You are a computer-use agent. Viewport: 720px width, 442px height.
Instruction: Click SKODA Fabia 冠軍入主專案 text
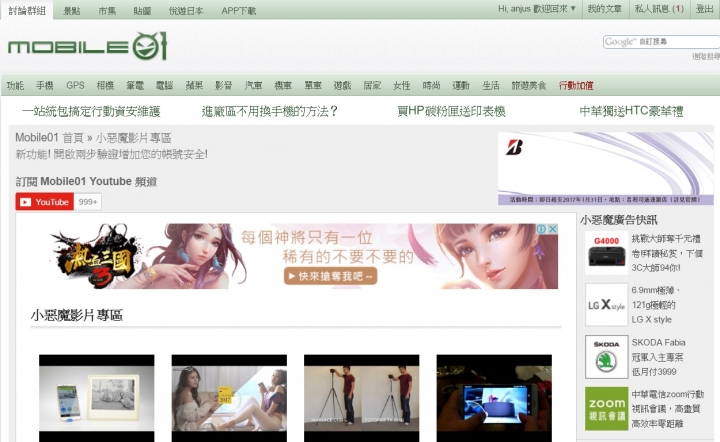click(658, 357)
